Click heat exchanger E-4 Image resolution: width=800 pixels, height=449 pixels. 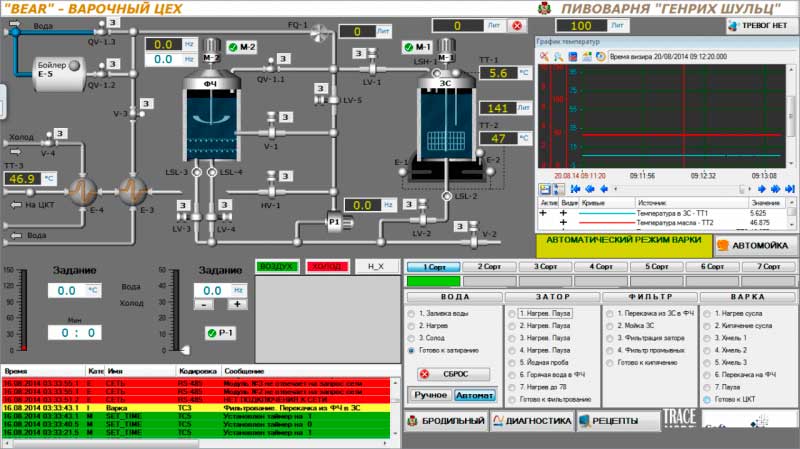point(83,191)
